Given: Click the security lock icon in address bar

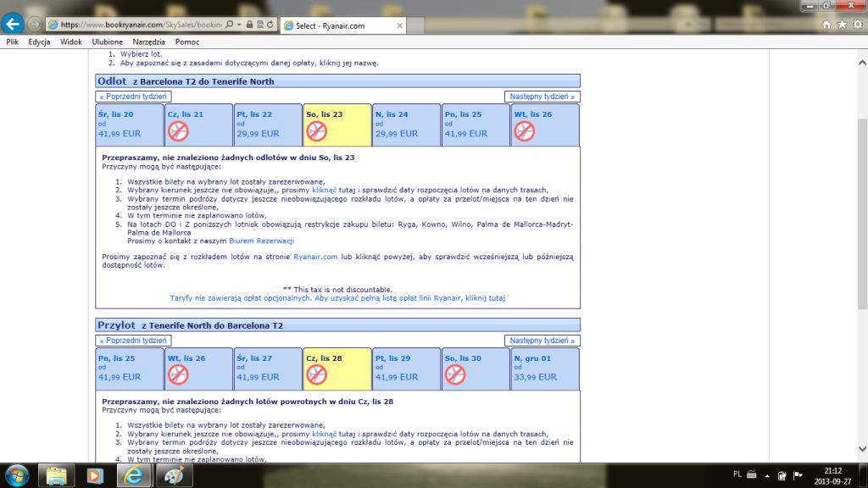Looking at the screenshot, I should (x=250, y=25).
